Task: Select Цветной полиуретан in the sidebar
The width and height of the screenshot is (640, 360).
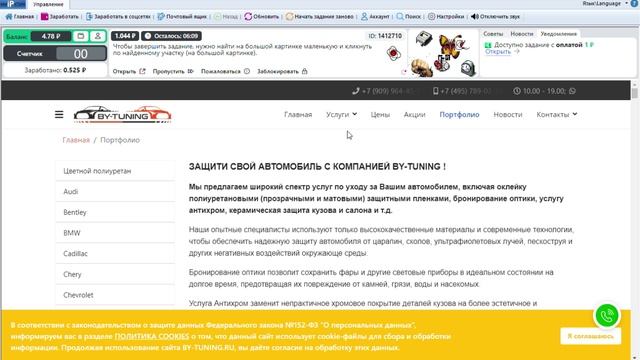Action: 115,171
